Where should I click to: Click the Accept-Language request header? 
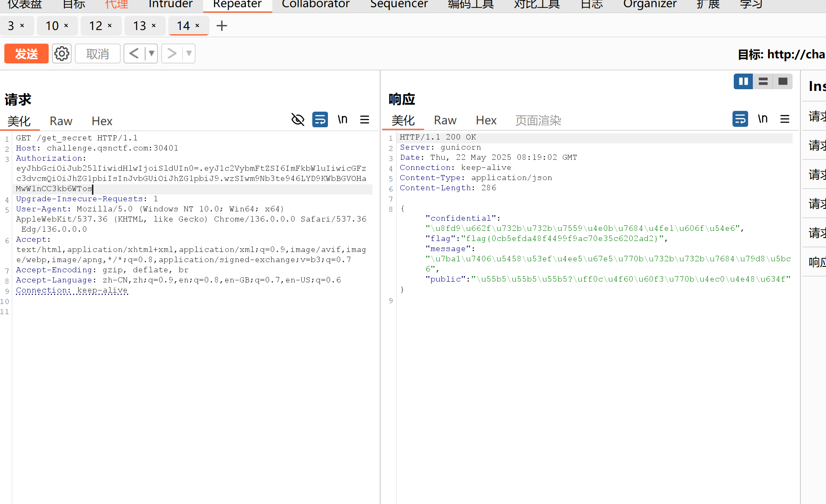(179, 280)
